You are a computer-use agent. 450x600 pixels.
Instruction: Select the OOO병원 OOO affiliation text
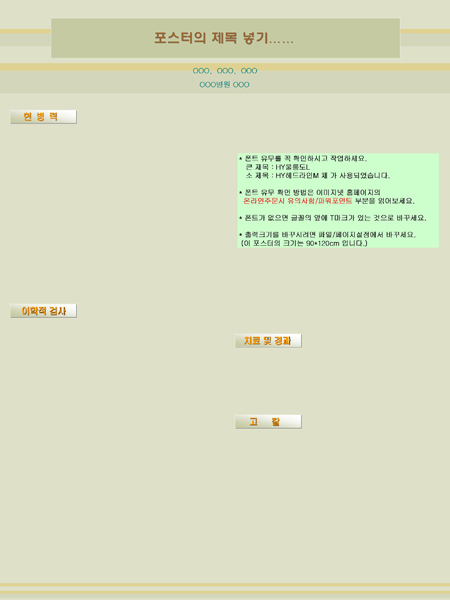click(225, 85)
